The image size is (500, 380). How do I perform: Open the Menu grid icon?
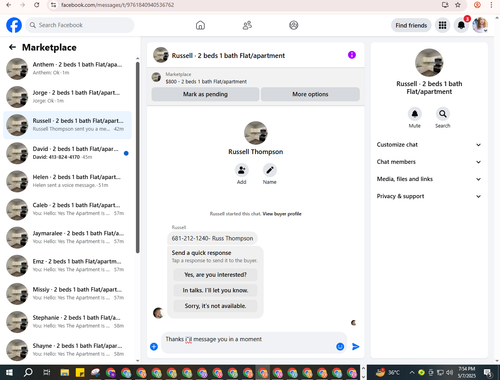(x=442, y=25)
